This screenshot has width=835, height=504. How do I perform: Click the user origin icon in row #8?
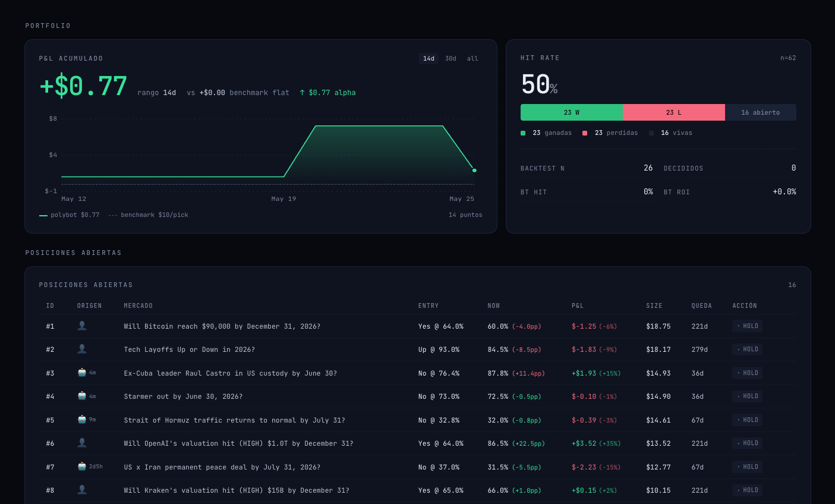pyautogui.click(x=82, y=490)
